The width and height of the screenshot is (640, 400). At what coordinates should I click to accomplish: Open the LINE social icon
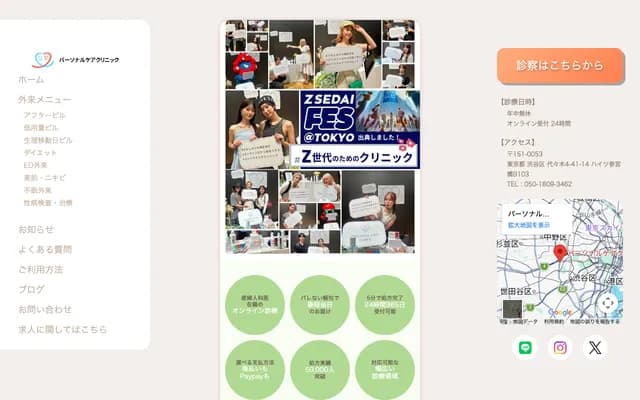coord(525,348)
